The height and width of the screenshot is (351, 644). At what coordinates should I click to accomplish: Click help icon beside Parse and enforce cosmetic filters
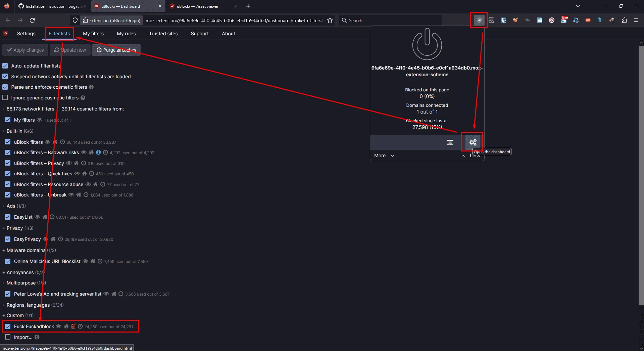click(91, 87)
